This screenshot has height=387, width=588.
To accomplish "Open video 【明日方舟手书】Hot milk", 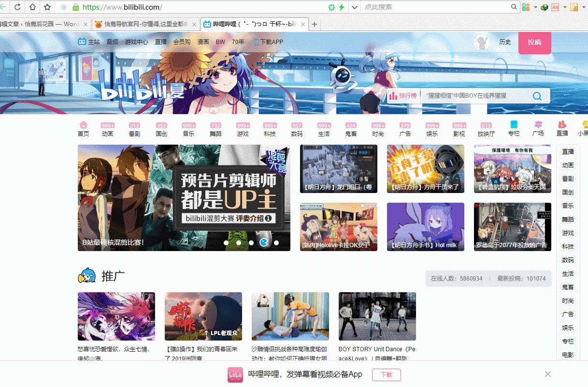I will [x=425, y=227].
